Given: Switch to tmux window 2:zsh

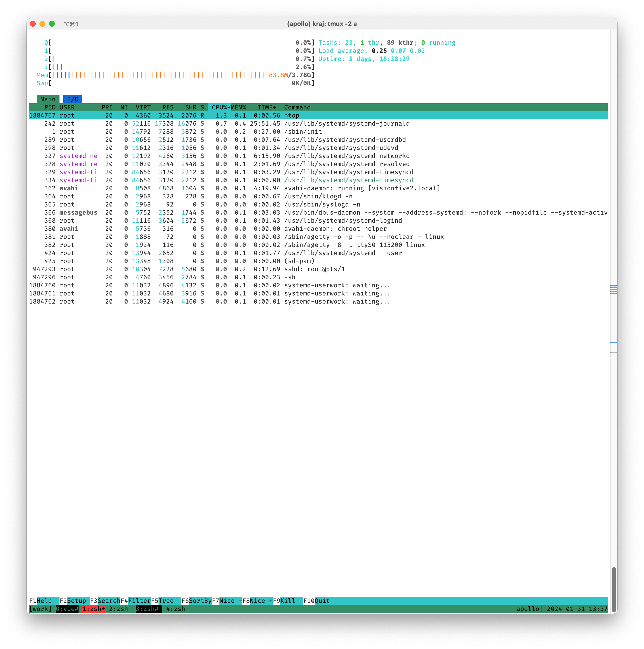Looking at the screenshot, I should (x=118, y=609).
